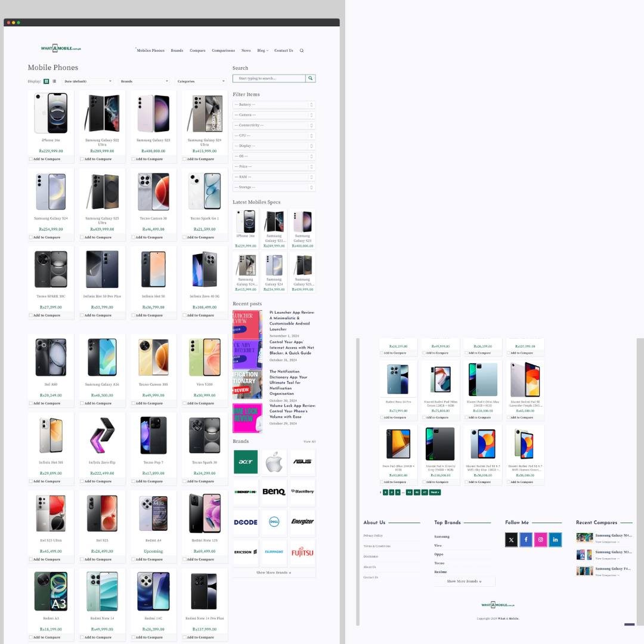Open the Date (default) sort dropdown
The width and height of the screenshot is (644, 644).
click(88, 81)
